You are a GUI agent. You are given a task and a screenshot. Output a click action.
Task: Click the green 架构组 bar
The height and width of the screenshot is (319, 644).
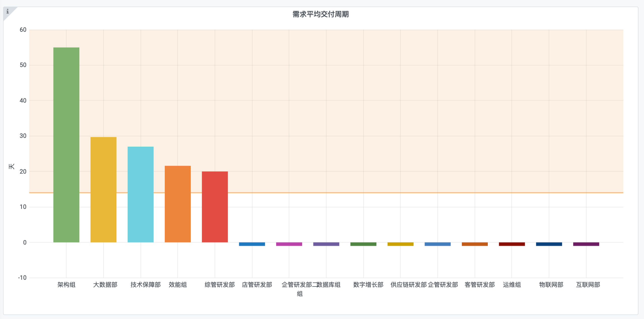[66, 145]
